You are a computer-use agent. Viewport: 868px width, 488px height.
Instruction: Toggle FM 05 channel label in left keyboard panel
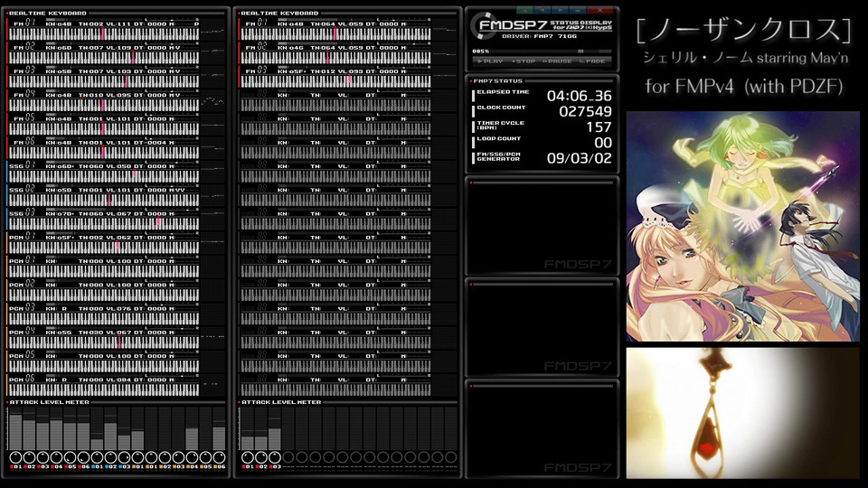tap(24, 118)
